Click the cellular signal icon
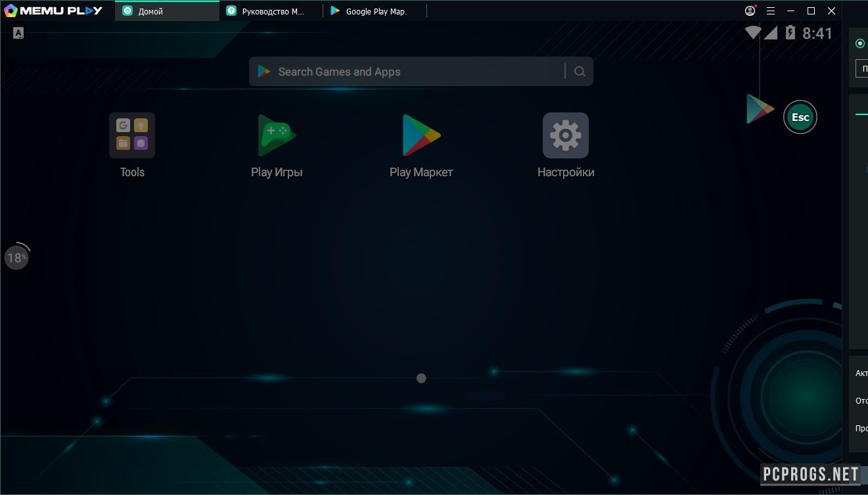868x495 pixels. tap(771, 32)
